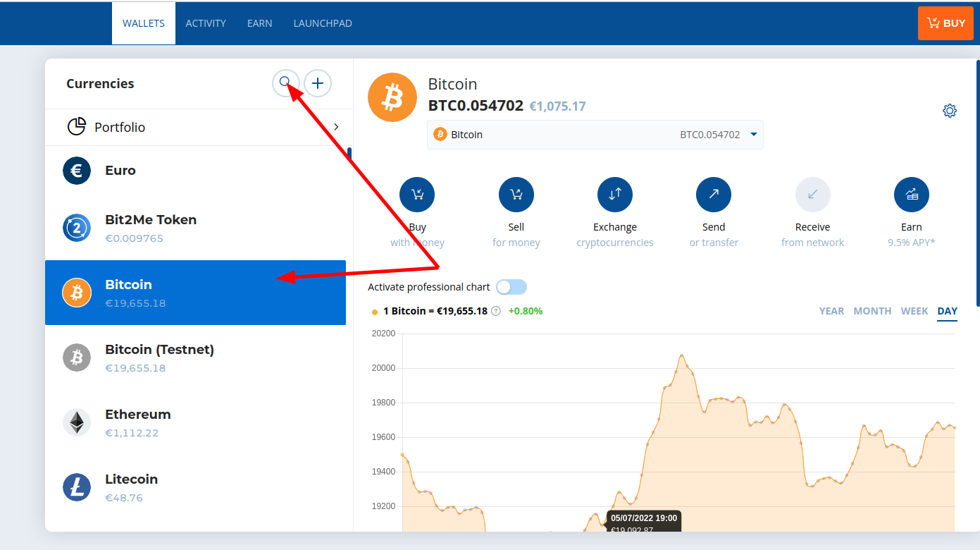Select DAY chart range
Viewport: 980px width, 550px height.
[948, 311]
